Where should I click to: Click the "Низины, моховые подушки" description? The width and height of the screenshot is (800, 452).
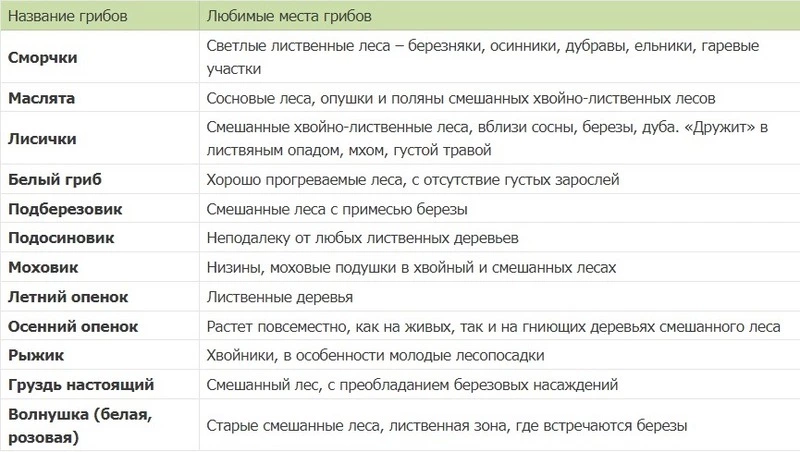[x=412, y=268]
